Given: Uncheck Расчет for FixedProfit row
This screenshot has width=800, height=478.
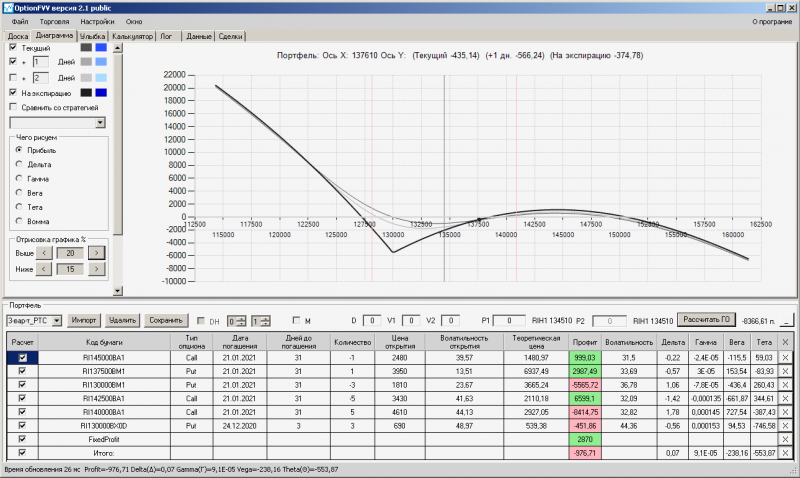Looking at the screenshot, I should pyautogui.click(x=22, y=439).
